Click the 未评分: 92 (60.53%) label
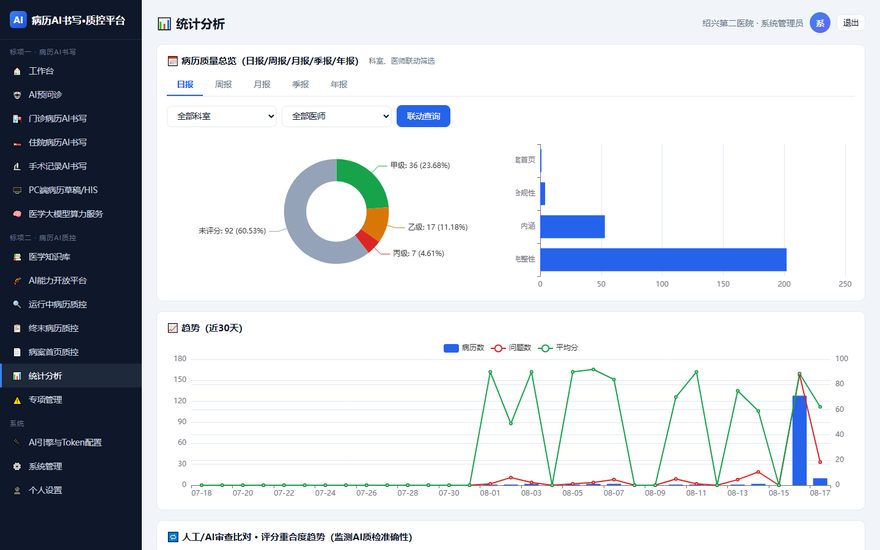 [232, 231]
